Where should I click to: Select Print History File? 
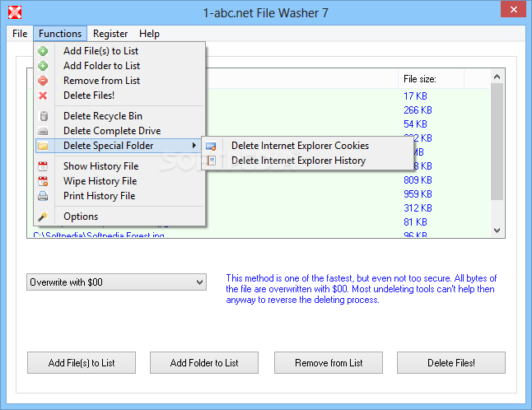pyautogui.click(x=120, y=196)
